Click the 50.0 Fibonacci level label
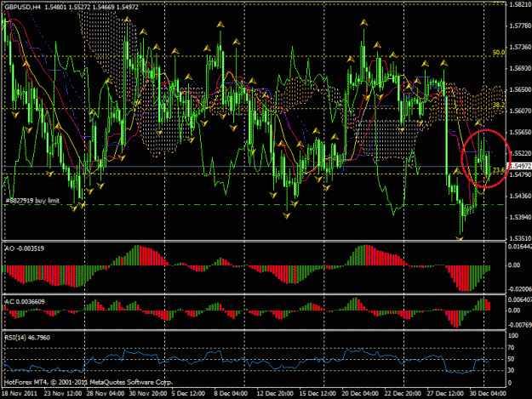 click(499, 53)
